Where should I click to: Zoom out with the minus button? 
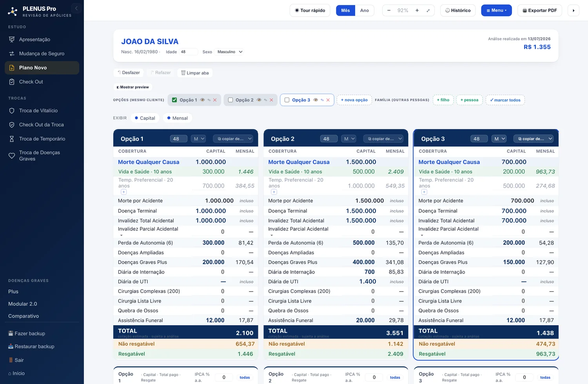tap(389, 11)
